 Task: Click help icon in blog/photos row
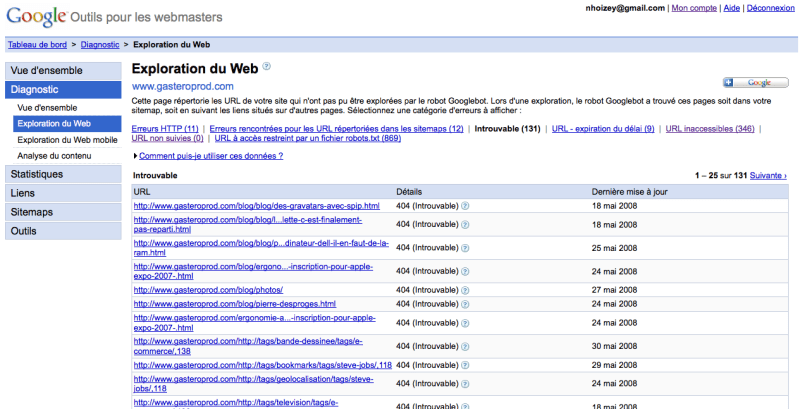465,290
